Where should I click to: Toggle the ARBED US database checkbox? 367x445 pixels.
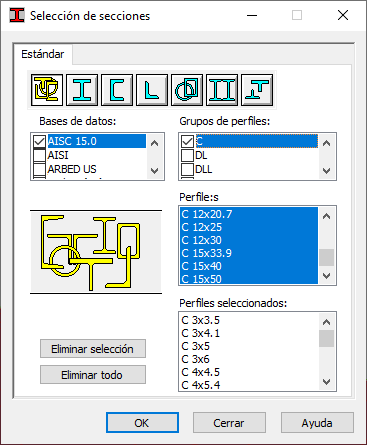(x=39, y=169)
